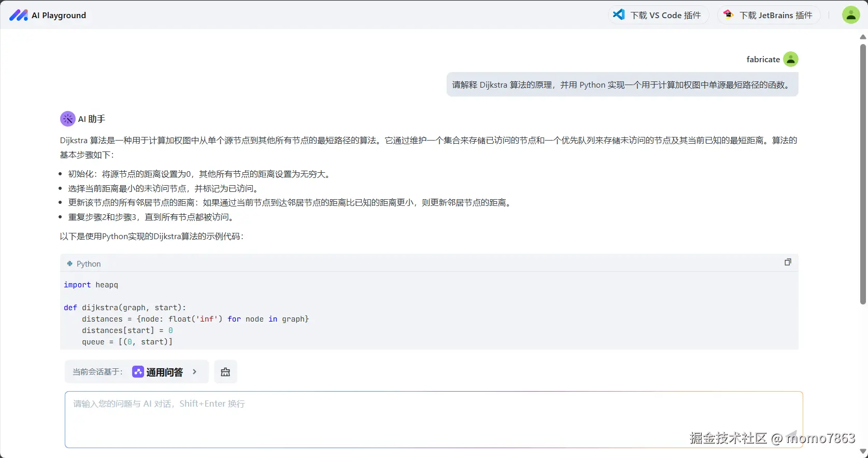Screen dimensions: 868x458
Task: Click the scrollbar up arrow
Action: point(863,37)
